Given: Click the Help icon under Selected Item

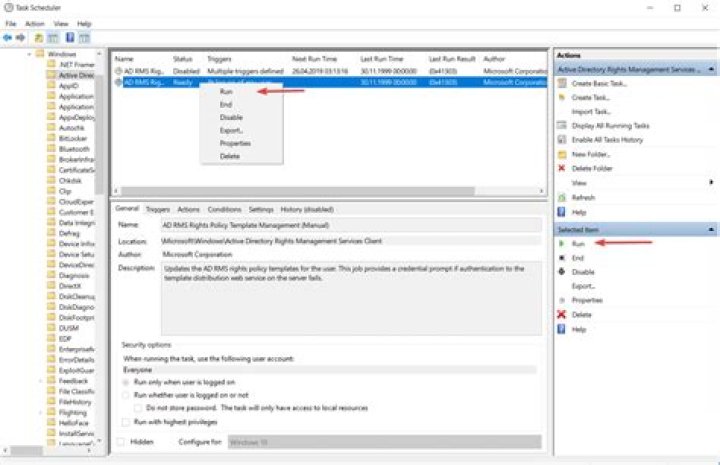Looking at the screenshot, I should tap(562, 329).
